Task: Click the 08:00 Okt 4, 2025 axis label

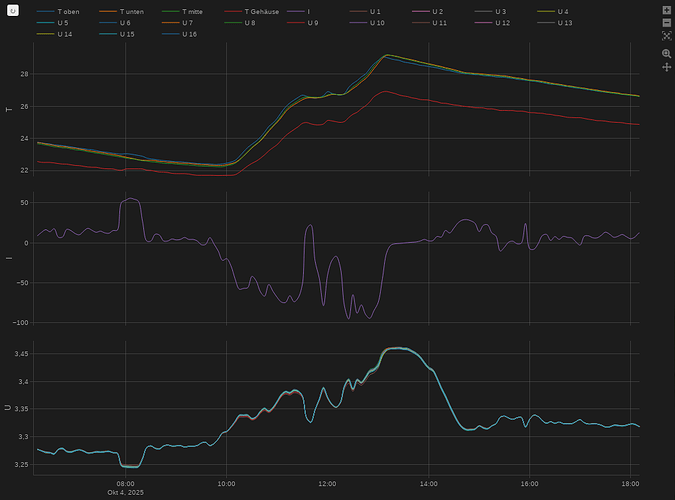Action: pos(125,488)
